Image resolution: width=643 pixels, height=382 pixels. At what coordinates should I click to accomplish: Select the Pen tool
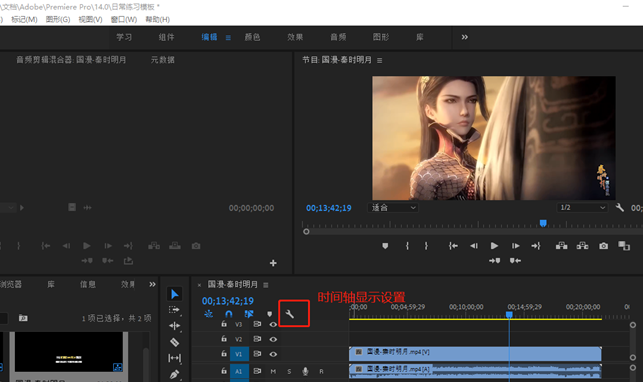(174, 374)
